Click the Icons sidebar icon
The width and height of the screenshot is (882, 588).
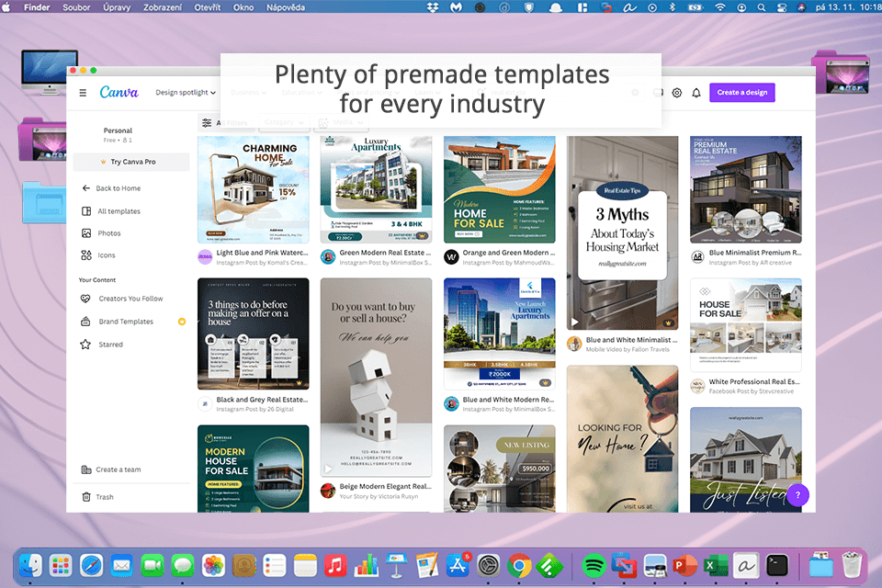click(x=86, y=254)
